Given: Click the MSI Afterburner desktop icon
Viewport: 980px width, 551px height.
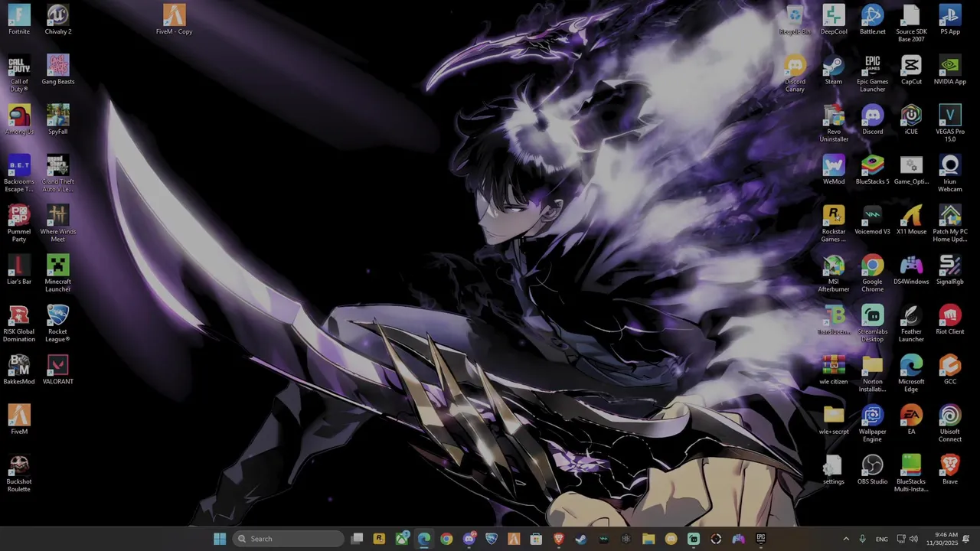Looking at the screenshot, I should coord(834,273).
